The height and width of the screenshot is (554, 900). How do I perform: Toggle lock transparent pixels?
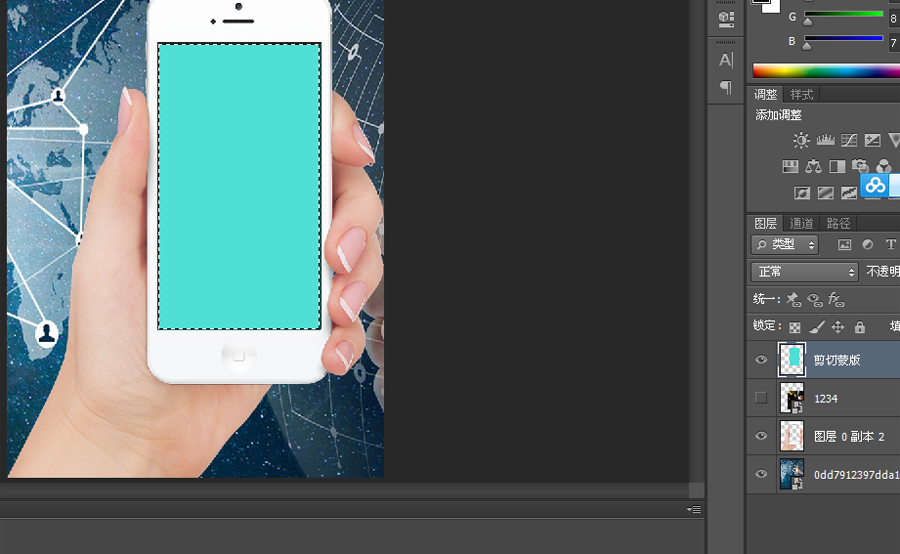coord(795,327)
